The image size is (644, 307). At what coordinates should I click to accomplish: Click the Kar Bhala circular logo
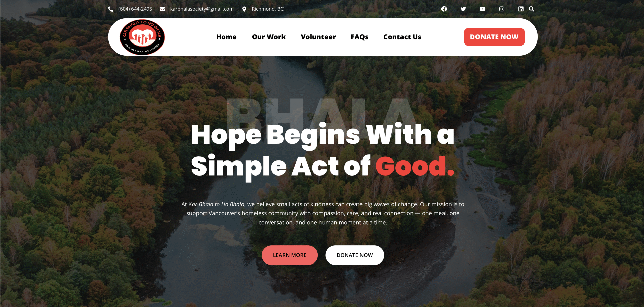tap(142, 37)
